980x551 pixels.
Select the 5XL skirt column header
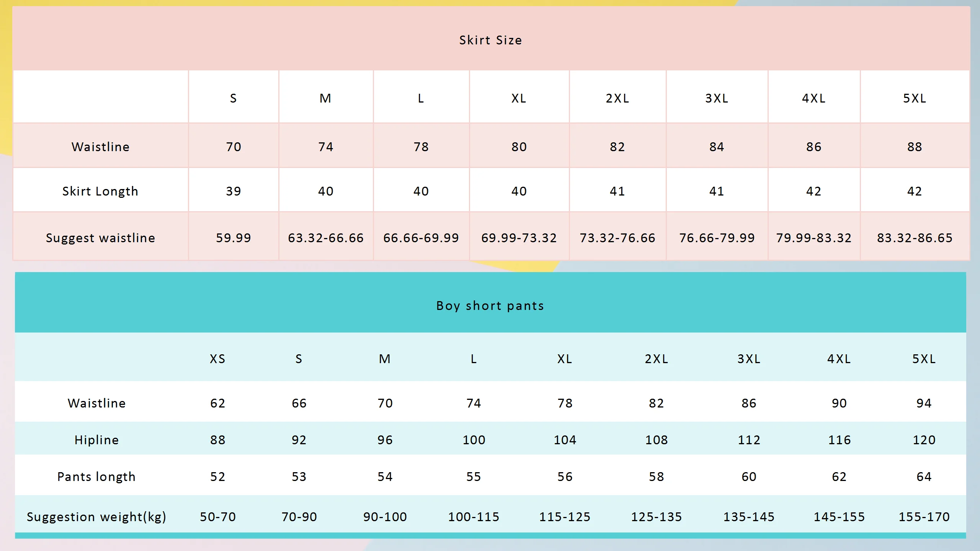click(915, 98)
